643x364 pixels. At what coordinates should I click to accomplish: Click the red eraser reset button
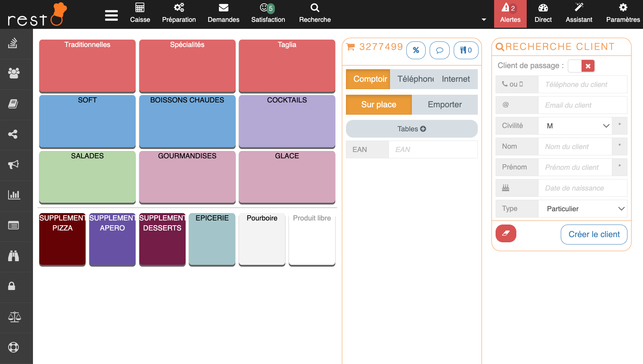[x=506, y=233]
